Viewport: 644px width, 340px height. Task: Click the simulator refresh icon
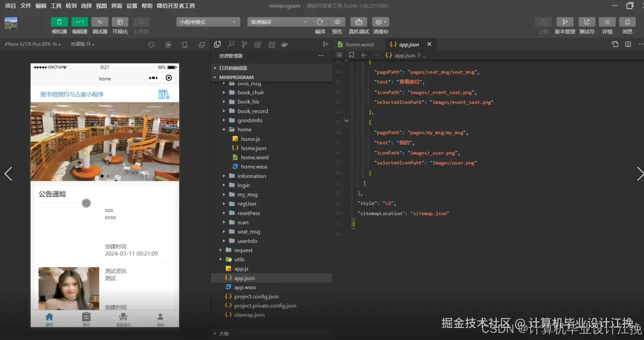[x=151, y=44]
